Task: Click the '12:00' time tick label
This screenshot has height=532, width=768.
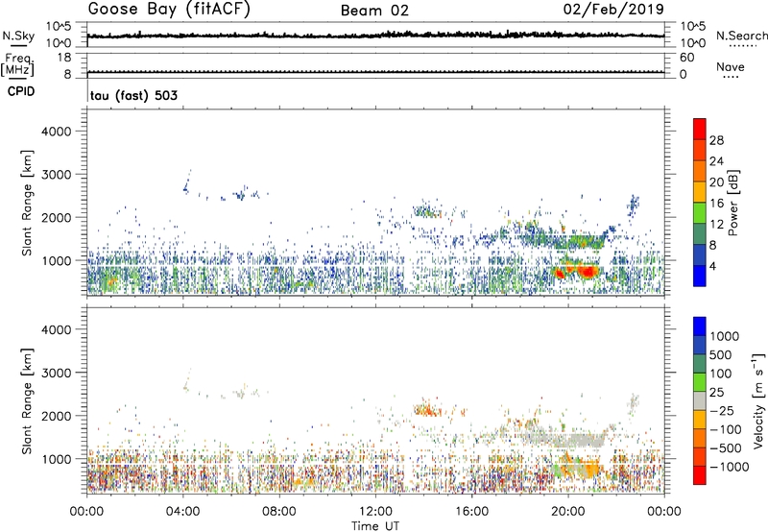Action: tap(375, 512)
